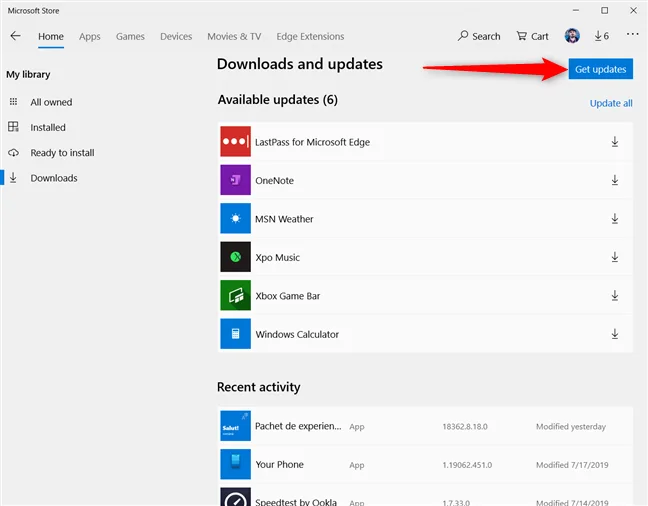
Task: Click the purple OneNote app icon
Action: tap(236, 180)
